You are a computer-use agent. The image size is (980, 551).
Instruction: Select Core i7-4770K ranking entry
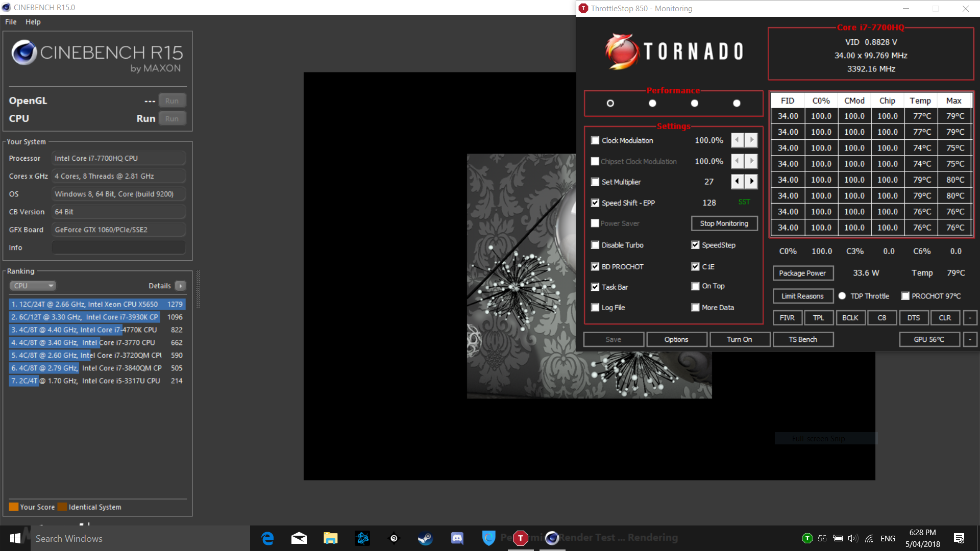pos(97,330)
